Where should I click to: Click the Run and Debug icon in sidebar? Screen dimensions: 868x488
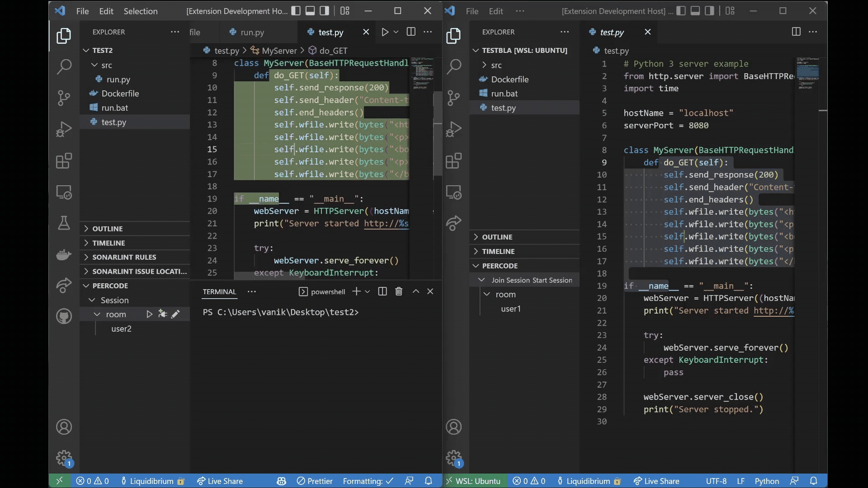(x=64, y=129)
